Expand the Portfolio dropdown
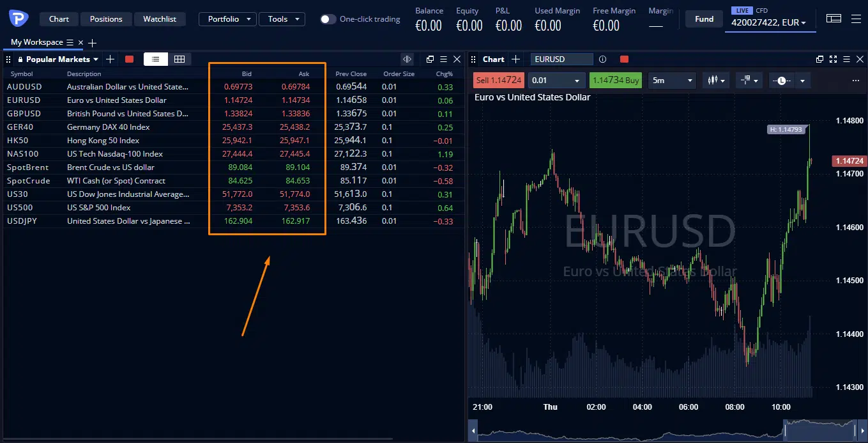The image size is (868, 443). click(x=228, y=19)
